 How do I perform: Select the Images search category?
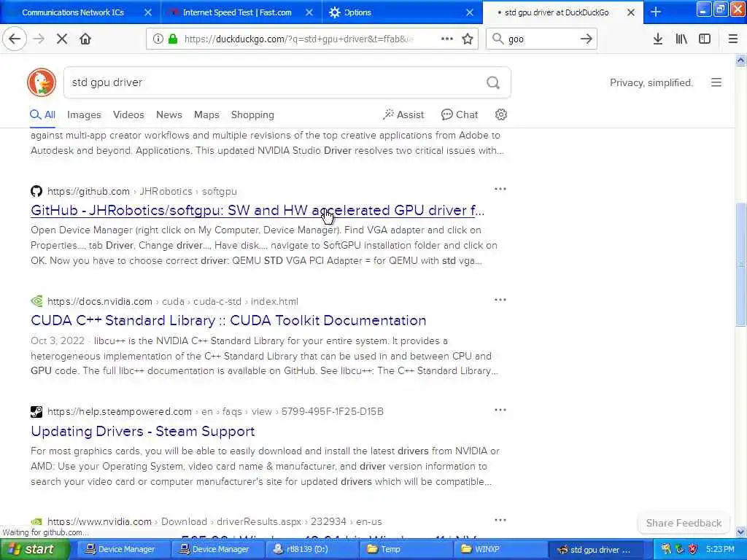(x=84, y=114)
